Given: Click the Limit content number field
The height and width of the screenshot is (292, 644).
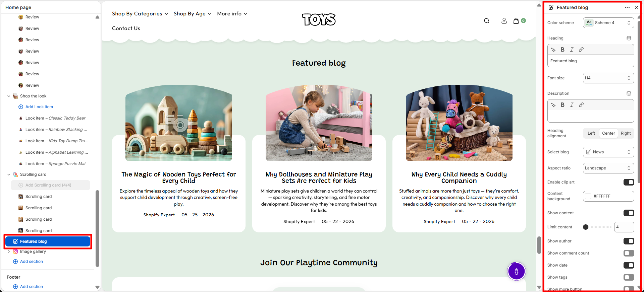Looking at the screenshot, I should pos(624,227).
